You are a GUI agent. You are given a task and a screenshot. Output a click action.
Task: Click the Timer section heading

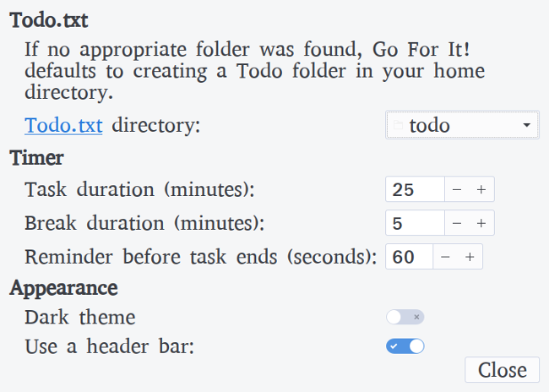[x=37, y=157]
